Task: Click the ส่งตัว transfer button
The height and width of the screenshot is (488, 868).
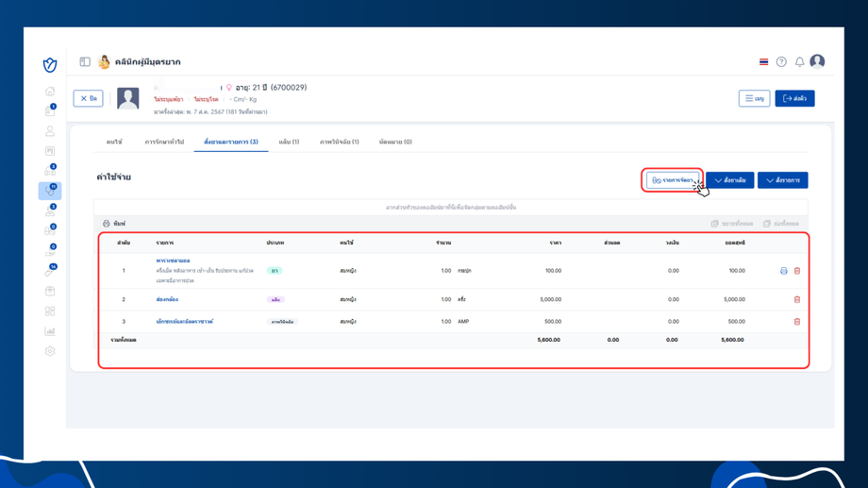Action: (x=794, y=98)
